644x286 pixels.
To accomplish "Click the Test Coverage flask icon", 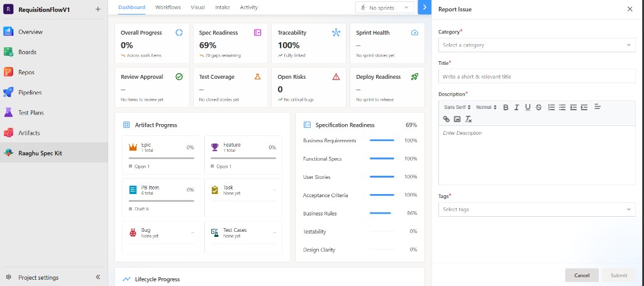I will point(257,77).
